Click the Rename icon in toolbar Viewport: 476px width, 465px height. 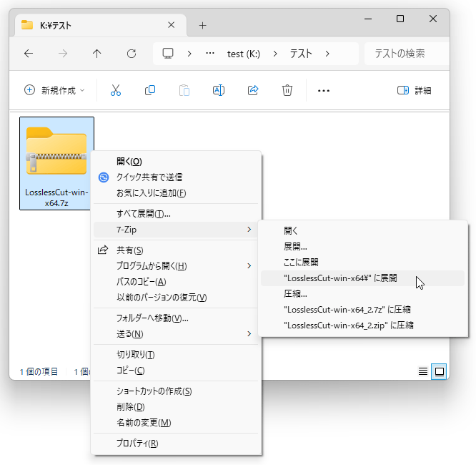pyautogui.click(x=219, y=90)
